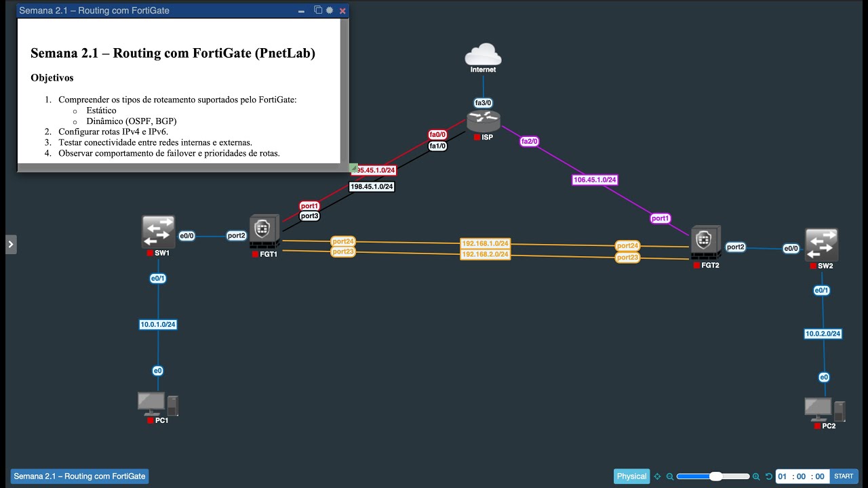Select the SW2 switch node
Image resolution: width=868 pixels, height=488 pixels.
[822, 245]
